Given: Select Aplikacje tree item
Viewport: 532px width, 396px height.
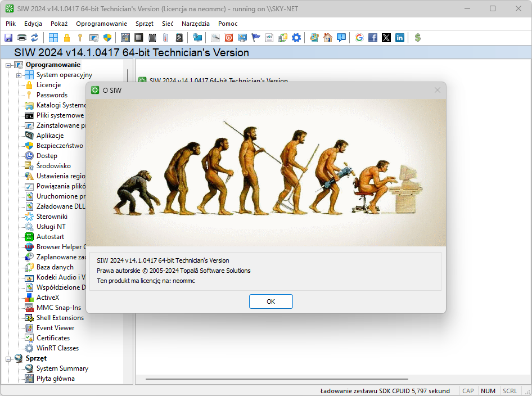Looking at the screenshot, I should click(50, 136).
